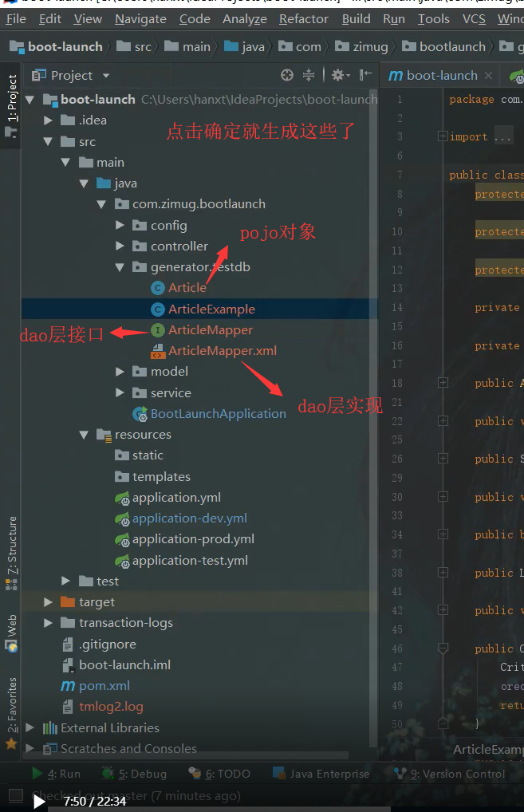524x812 pixels.
Task: Open the Refactor menu
Action: [303, 19]
